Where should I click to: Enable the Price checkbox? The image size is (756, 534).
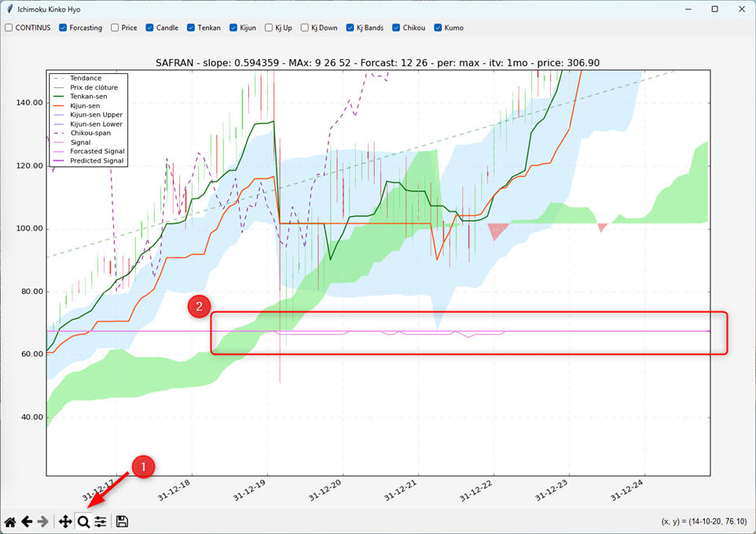[x=116, y=28]
